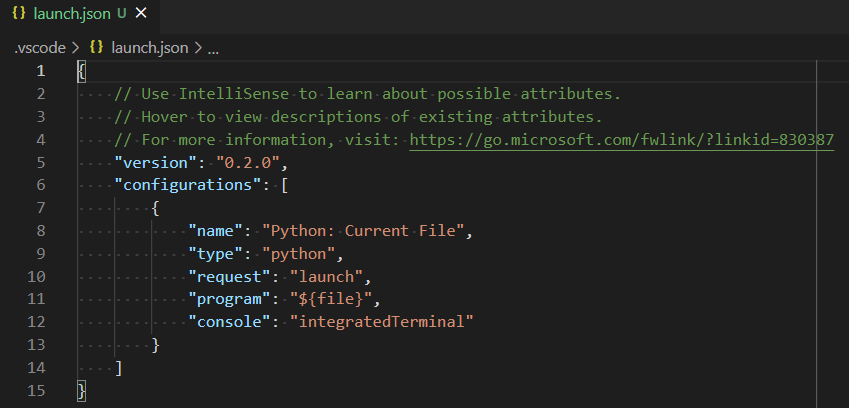Close the launch.json tab
This screenshot has width=849, height=408.
[141, 14]
